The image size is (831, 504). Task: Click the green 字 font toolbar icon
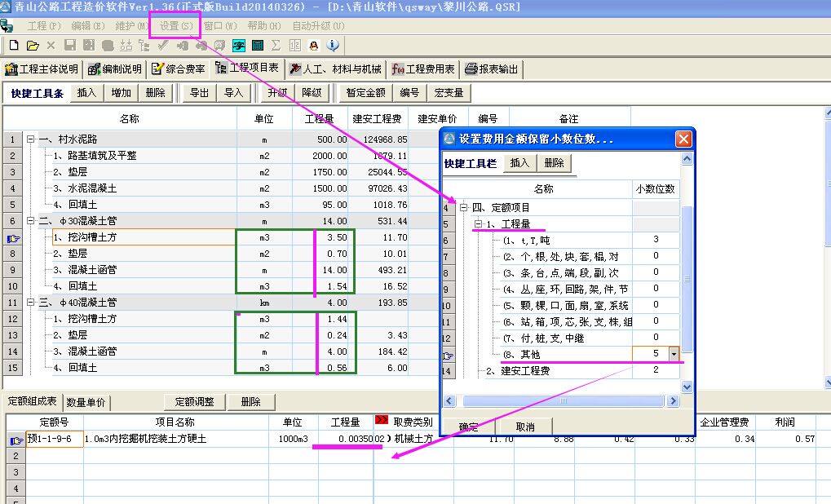(x=239, y=46)
